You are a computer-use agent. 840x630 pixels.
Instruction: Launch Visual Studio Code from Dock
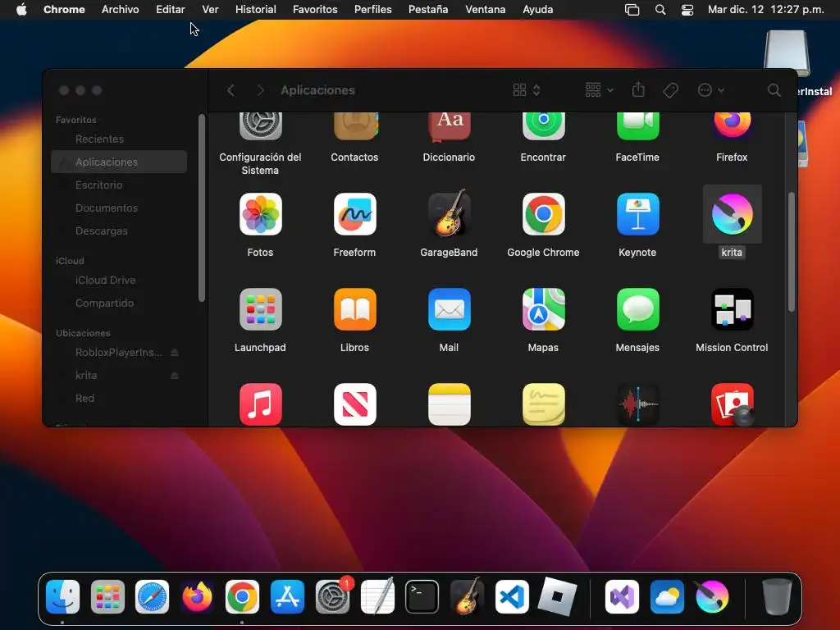(x=512, y=596)
